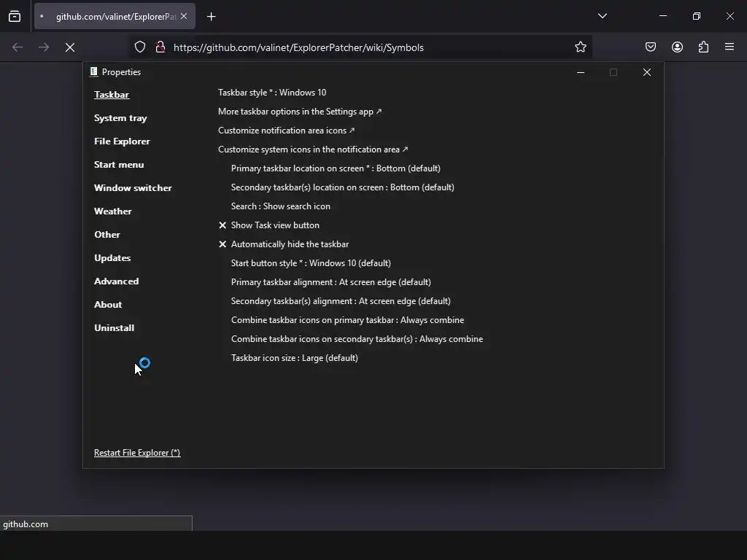Save page to Pocket
747x560 pixels.
click(650, 47)
